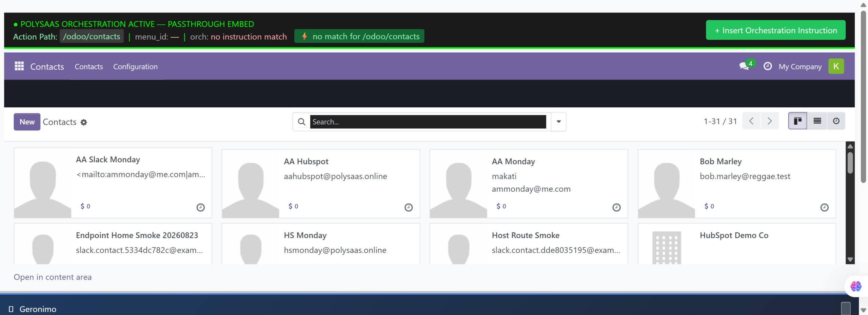
Task: Open Endpoint Home Smoke 20260823 contact
Action: [x=113, y=244]
